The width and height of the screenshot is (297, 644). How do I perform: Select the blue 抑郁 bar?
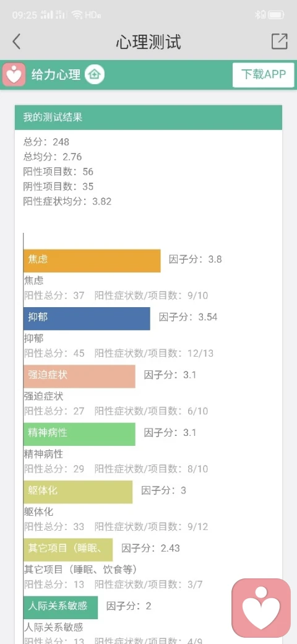point(87,318)
